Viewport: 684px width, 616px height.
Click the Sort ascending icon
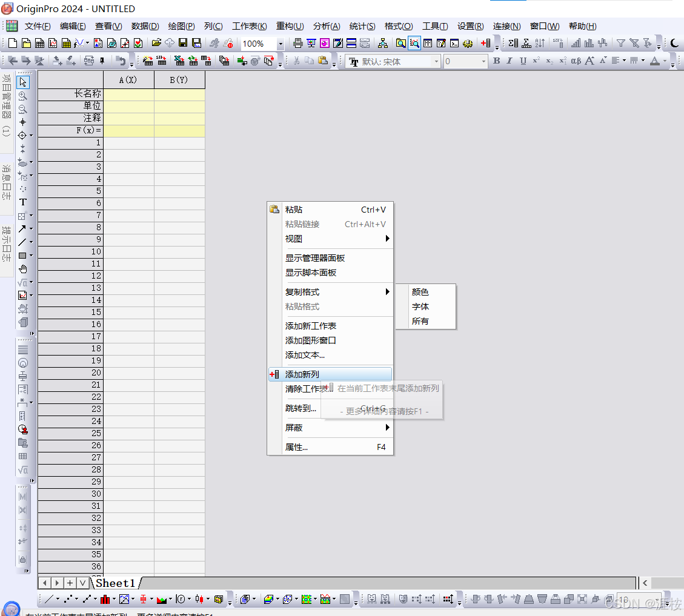(540, 43)
